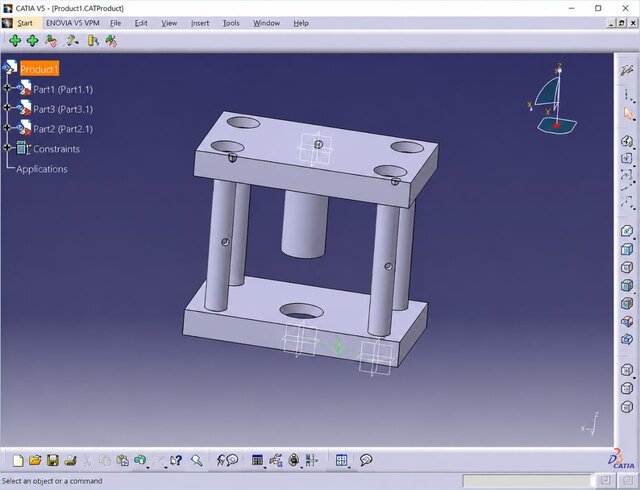Open the Insert menu
This screenshot has width=640, height=490.
pyautogui.click(x=200, y=23)
